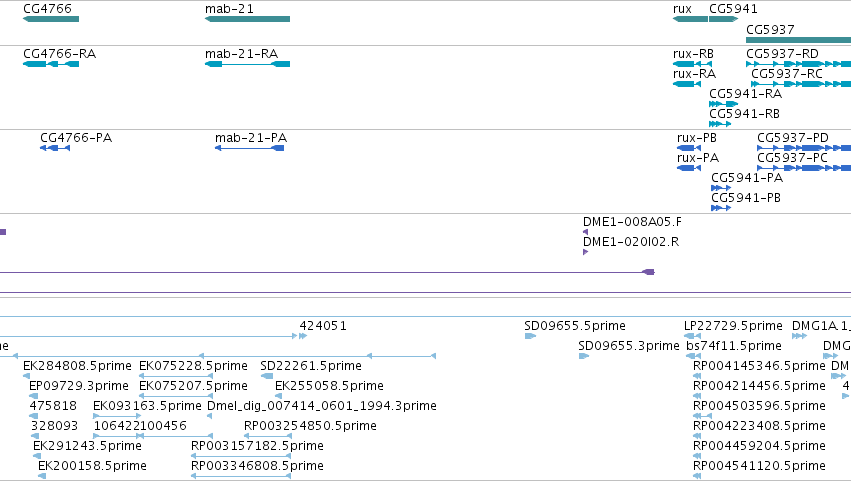The image size is (851, 481).
Task: Select the EK284808.5prime EST label
Action: click(77, 366)
